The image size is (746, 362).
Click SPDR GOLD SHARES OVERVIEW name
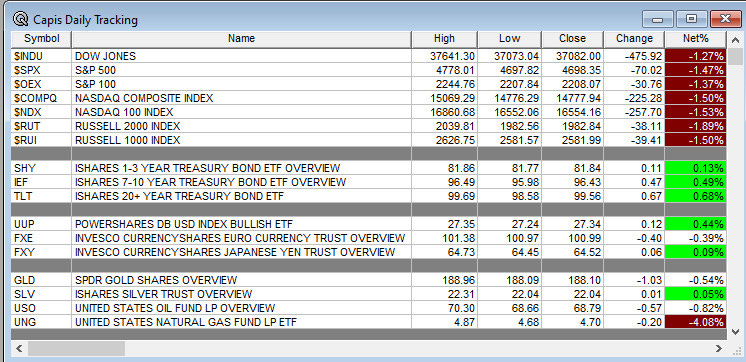pos(241,280)
